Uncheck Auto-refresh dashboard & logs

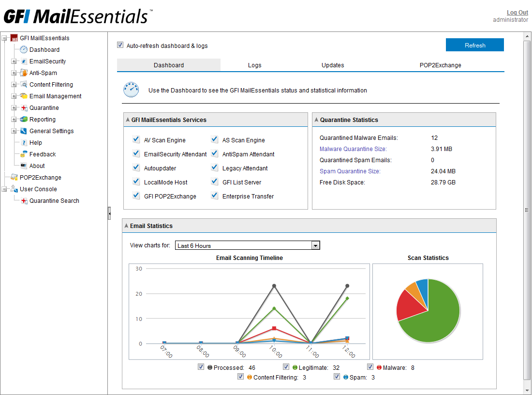(x=120, y=45)
